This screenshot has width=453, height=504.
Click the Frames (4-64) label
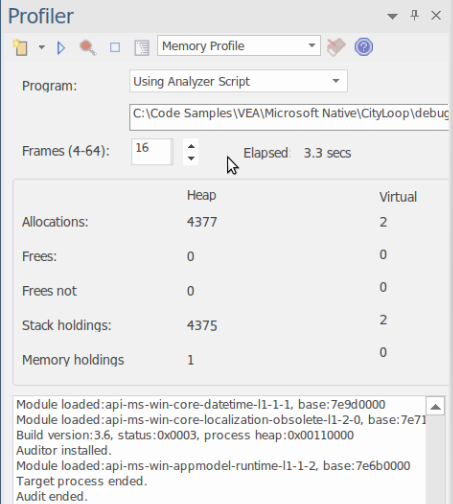(66, 151)
